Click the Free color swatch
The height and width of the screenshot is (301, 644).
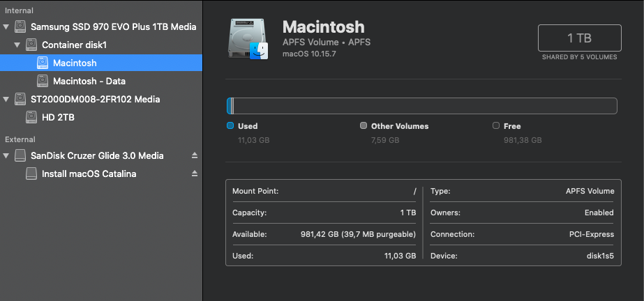pos(496,125)
